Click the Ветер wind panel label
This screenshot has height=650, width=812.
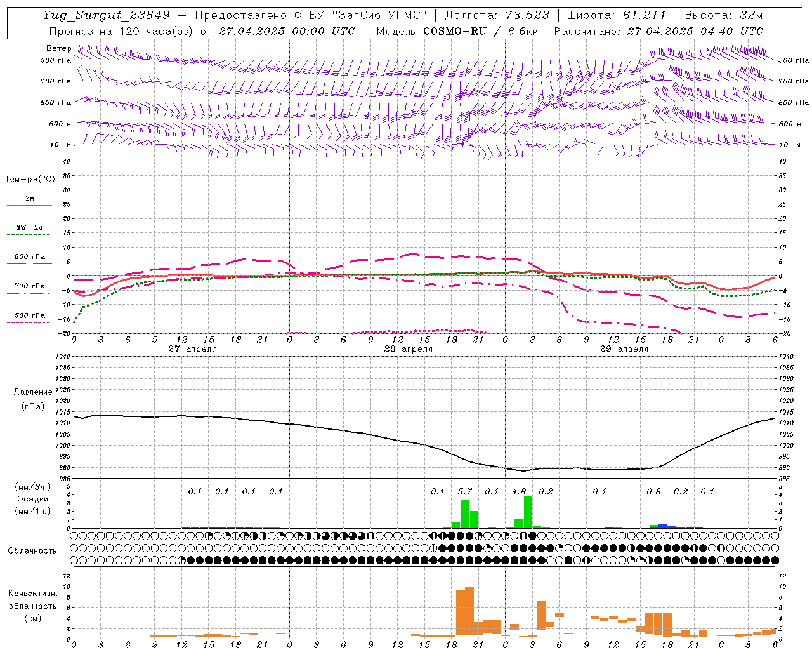tap(58, 48)
